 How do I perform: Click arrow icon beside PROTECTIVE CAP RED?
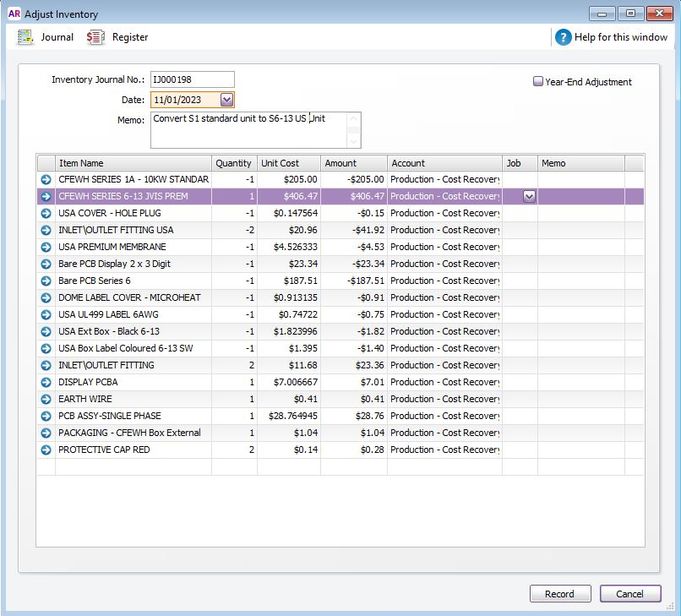46,450
